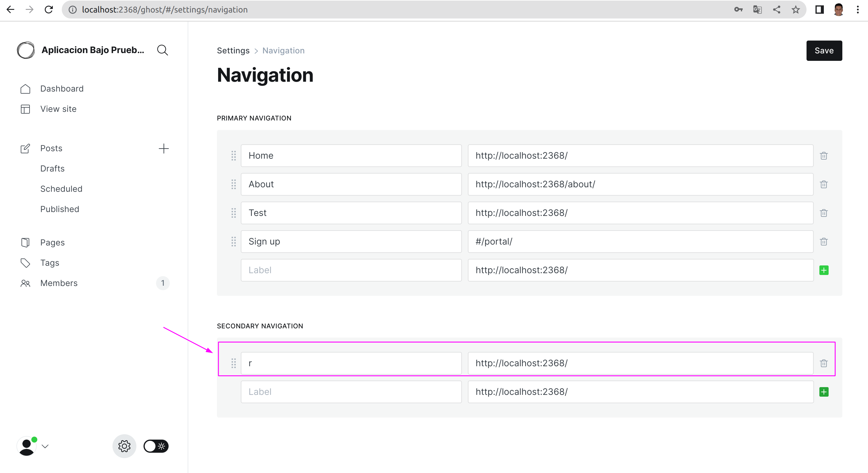The image size is (868, 473).
Task: Go to Members in sidebar
Action: [x=58, y=283]
